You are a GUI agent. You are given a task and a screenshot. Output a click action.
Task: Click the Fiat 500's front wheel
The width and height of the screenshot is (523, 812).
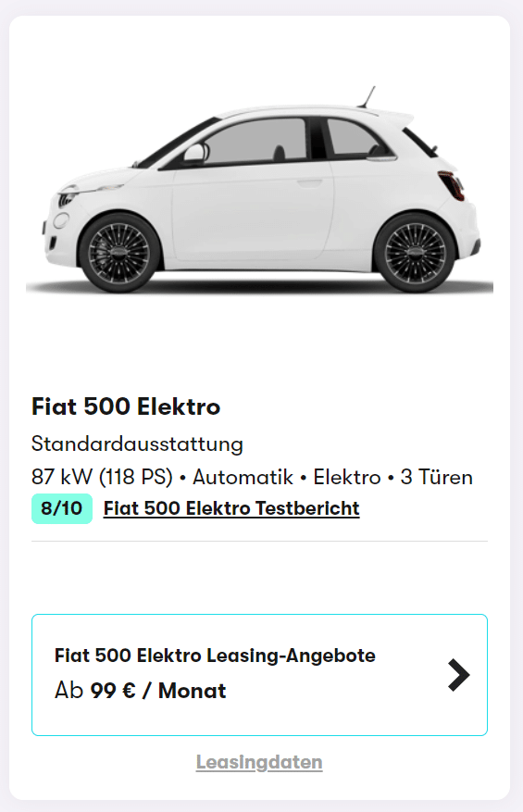(119, 254)
